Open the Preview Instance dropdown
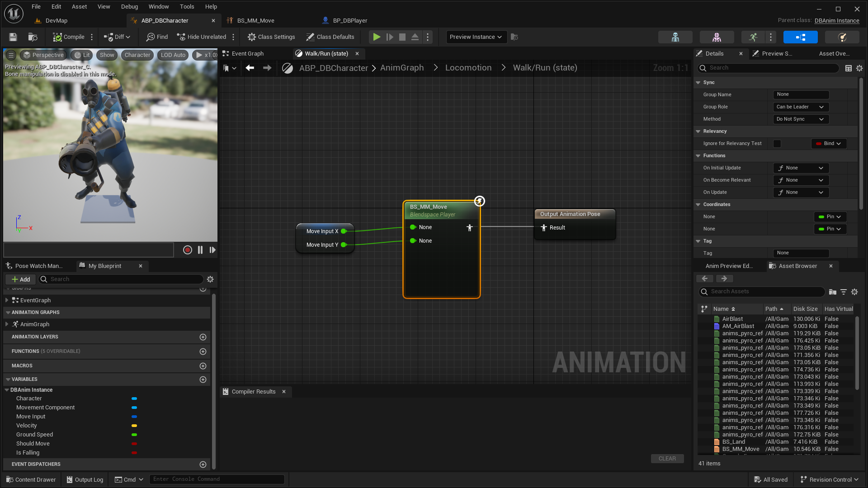 click(x=476, y=37)
